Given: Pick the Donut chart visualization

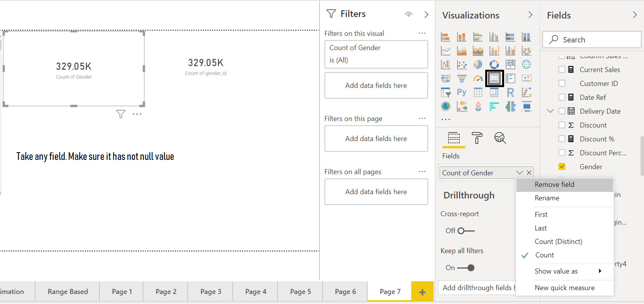Looking at the screenshot, I should (494, 64).
